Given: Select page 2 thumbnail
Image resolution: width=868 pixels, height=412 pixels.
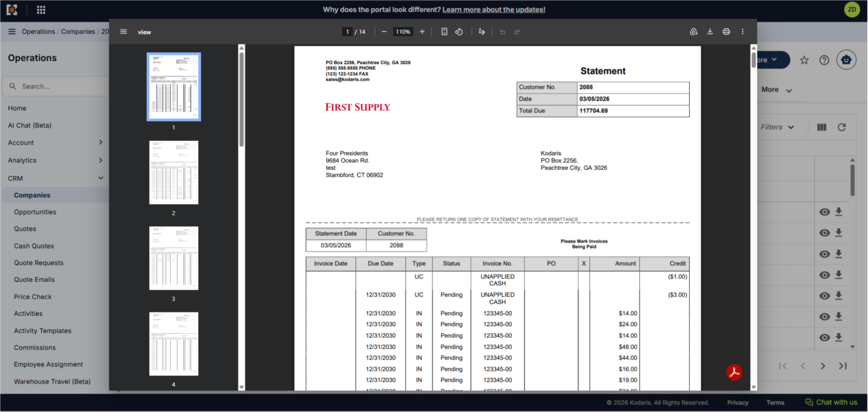Looking at the screenshot, I should pos(174,172).
